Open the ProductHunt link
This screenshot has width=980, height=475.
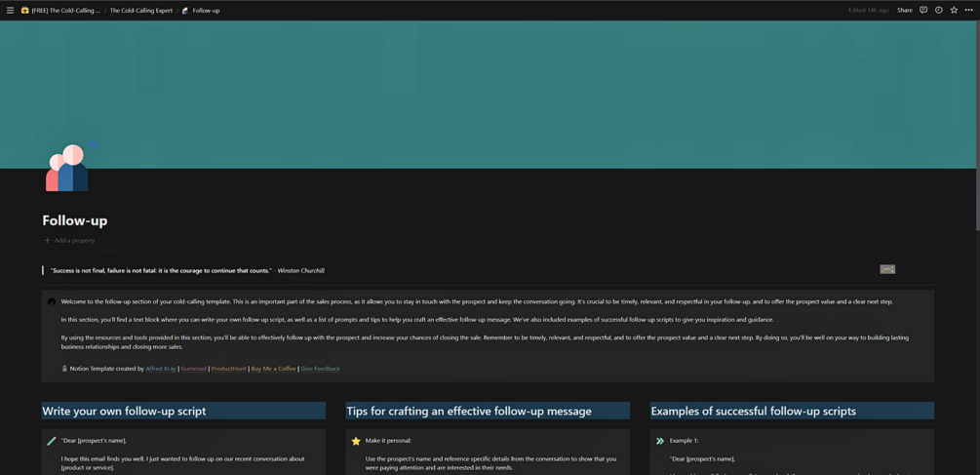(x=229, y=369)
